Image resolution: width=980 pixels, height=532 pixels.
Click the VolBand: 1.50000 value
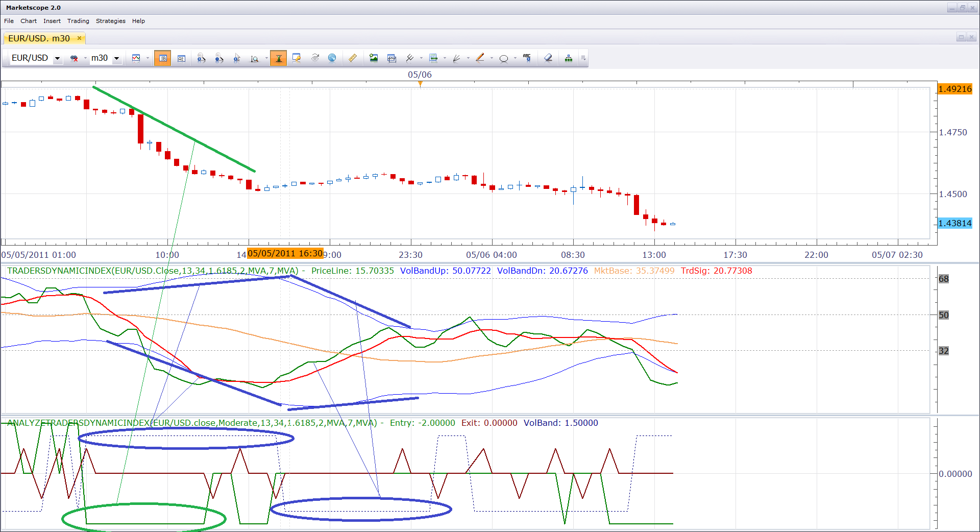(x=560, y=423)
